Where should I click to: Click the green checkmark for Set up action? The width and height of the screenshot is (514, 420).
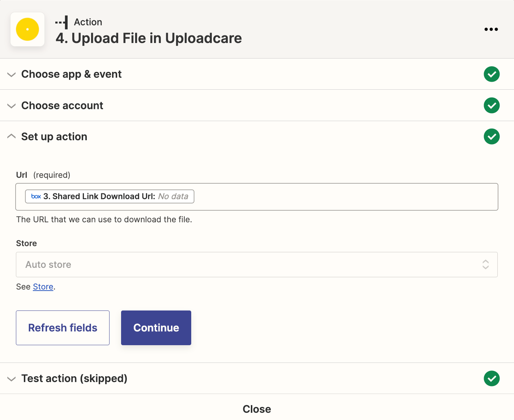pos(492,137)
